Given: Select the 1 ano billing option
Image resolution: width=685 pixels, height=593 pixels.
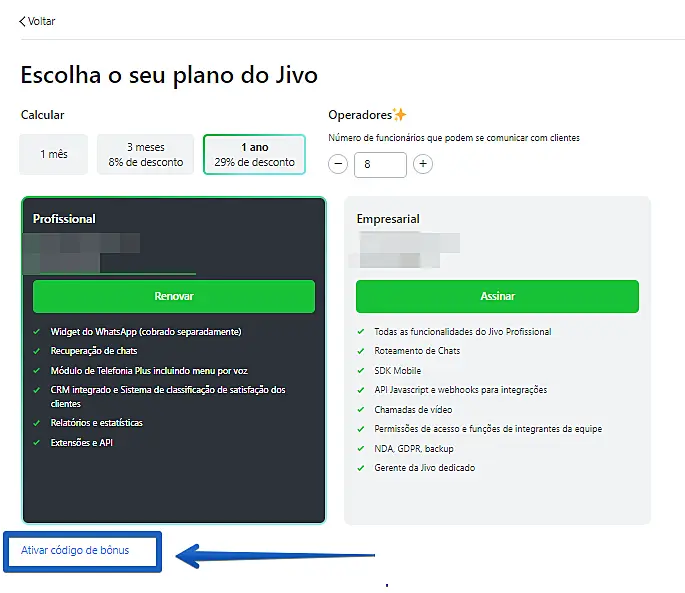Looking at the screenshot, I should click(254, 154).
